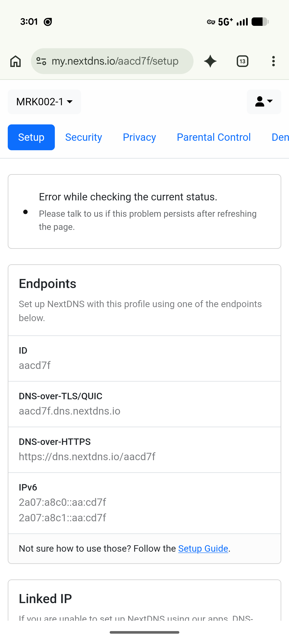Viewport: 289px width, 644px height.
Task: Open the Parental Control tab
Action: point(214,137)
